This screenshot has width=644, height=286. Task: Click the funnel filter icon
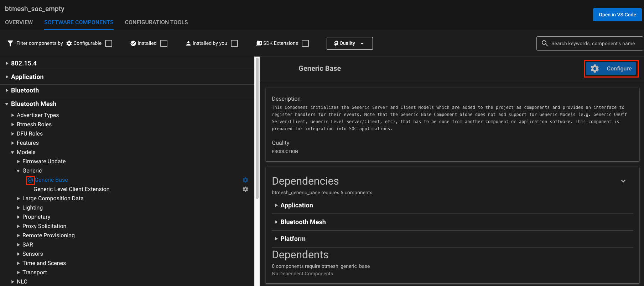point(10,43)
